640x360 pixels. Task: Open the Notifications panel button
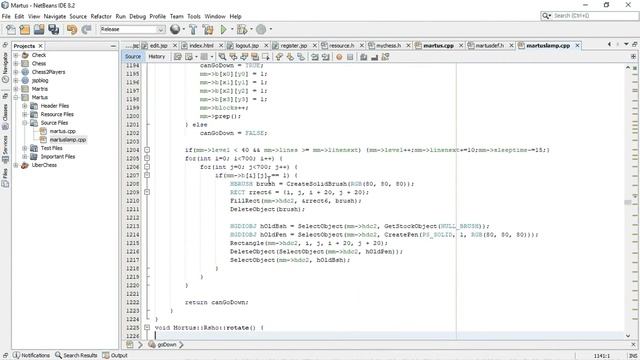click(x=31, y=356)
